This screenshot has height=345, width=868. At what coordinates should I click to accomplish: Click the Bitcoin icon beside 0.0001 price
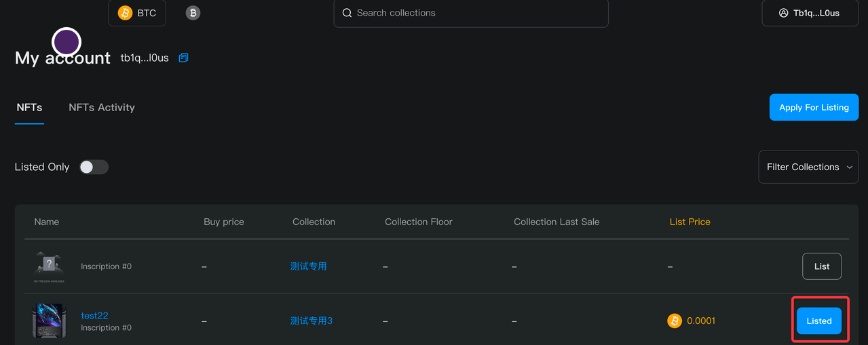[674, 321]
